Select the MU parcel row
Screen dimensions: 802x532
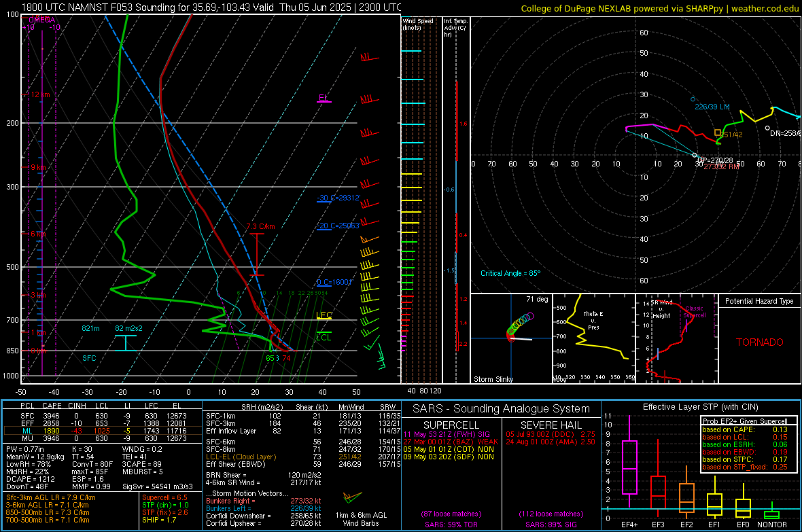[103, 438]
